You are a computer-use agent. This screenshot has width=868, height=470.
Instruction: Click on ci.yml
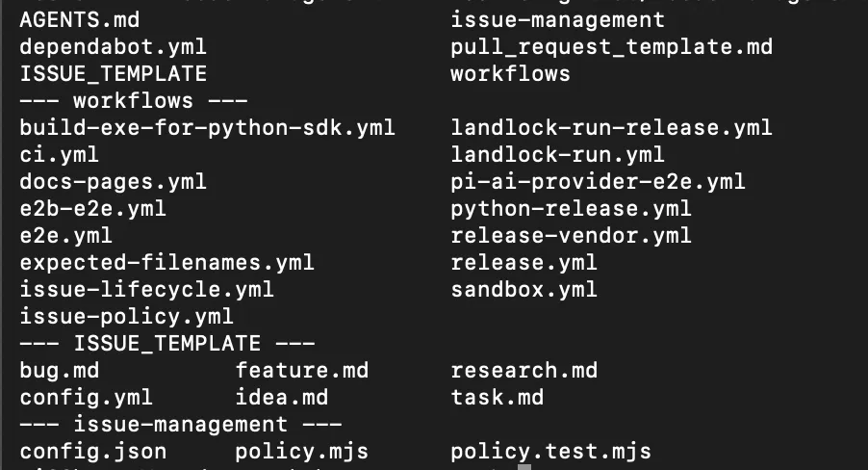(x=60, y=155)
